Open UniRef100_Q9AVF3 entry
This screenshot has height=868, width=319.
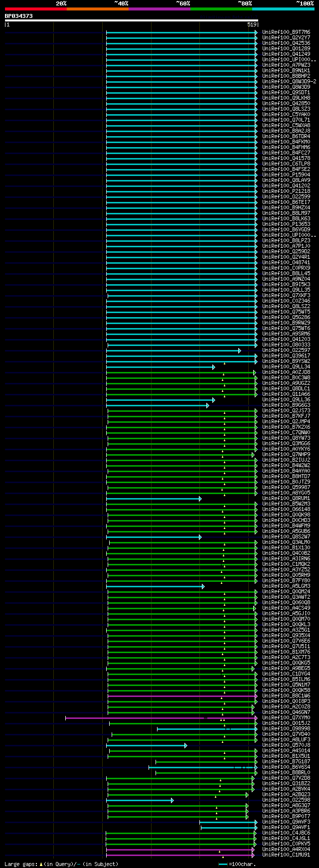coord(286,822)
